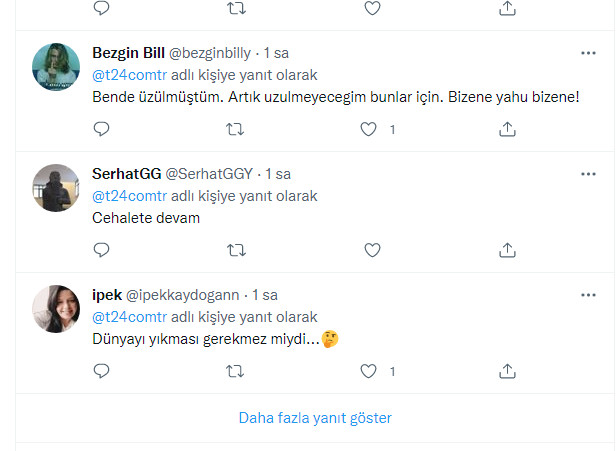Open SerhatGG's profile name link
The width and height of the screenshot is (616, 451).
pyautogui.click(x=125, y=173)
